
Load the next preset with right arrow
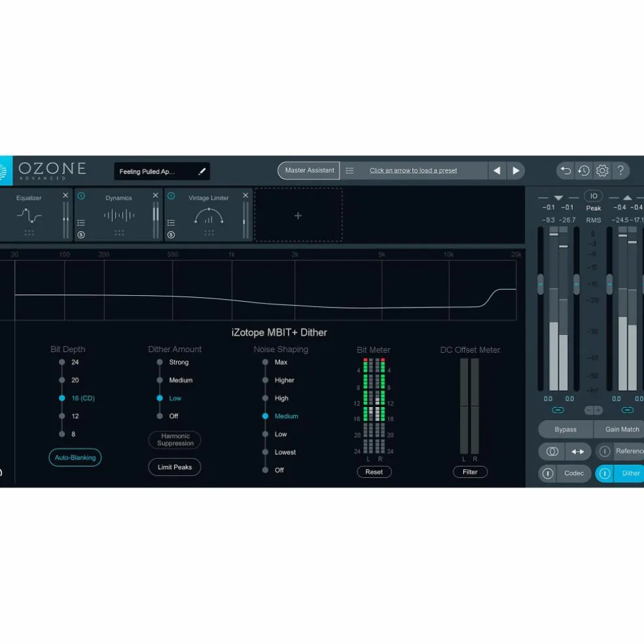click(x=516, y=170)
